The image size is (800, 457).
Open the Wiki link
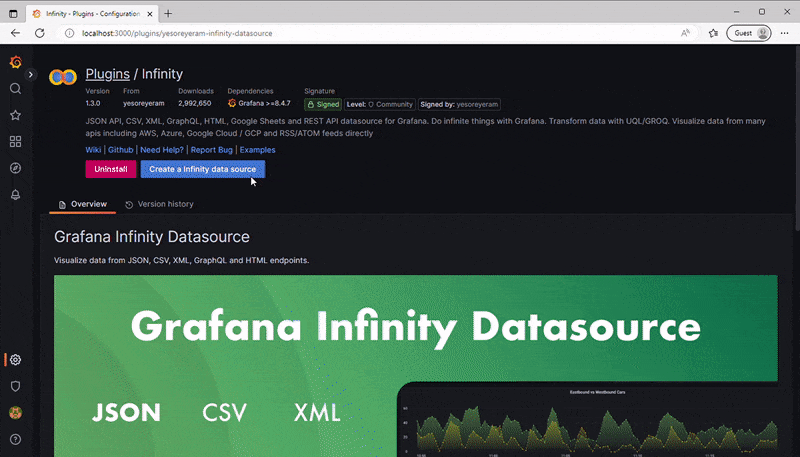93,150
